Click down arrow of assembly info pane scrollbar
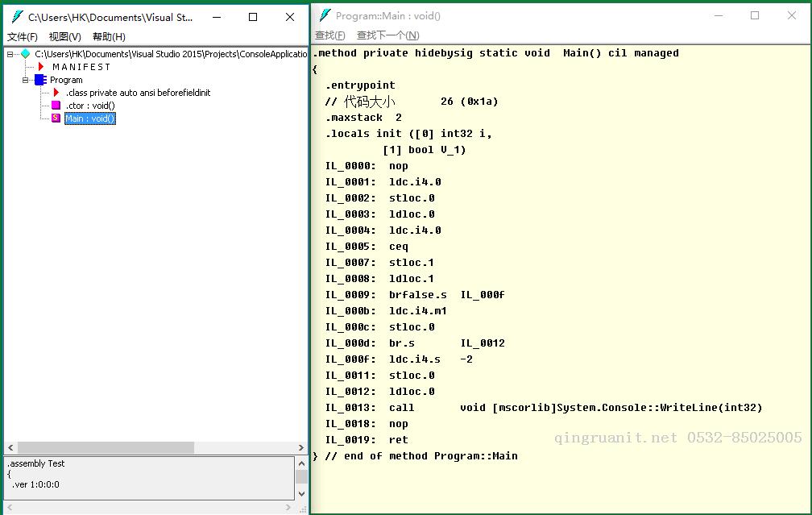The image size is (812, 515). pyautogui.click(x=301, y=494)
